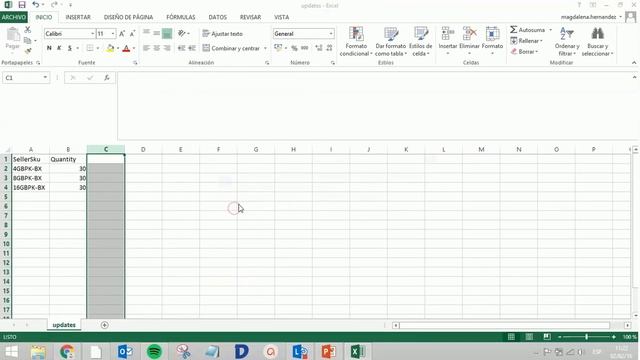640x360 pixels.
Task: Open Formato condicional menu
Action: tap(356, 41)
